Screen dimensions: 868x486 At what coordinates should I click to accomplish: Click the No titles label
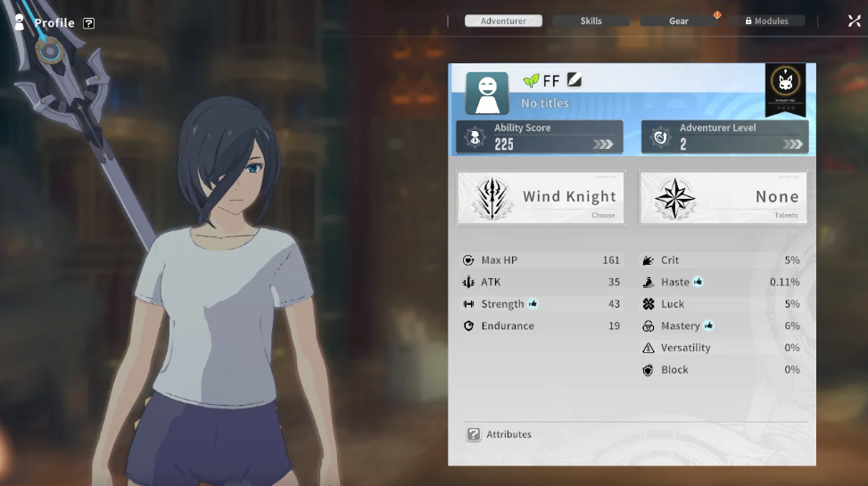coord(545,103)
